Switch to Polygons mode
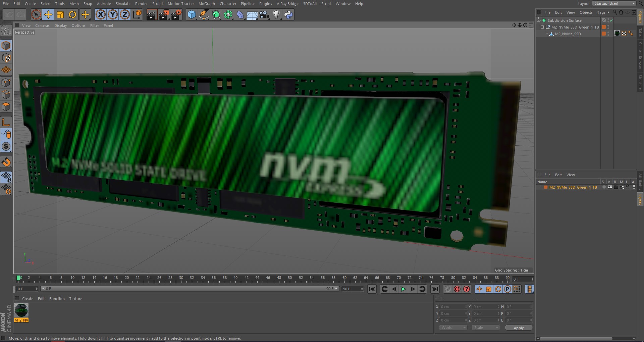 [x=6, y=107]
